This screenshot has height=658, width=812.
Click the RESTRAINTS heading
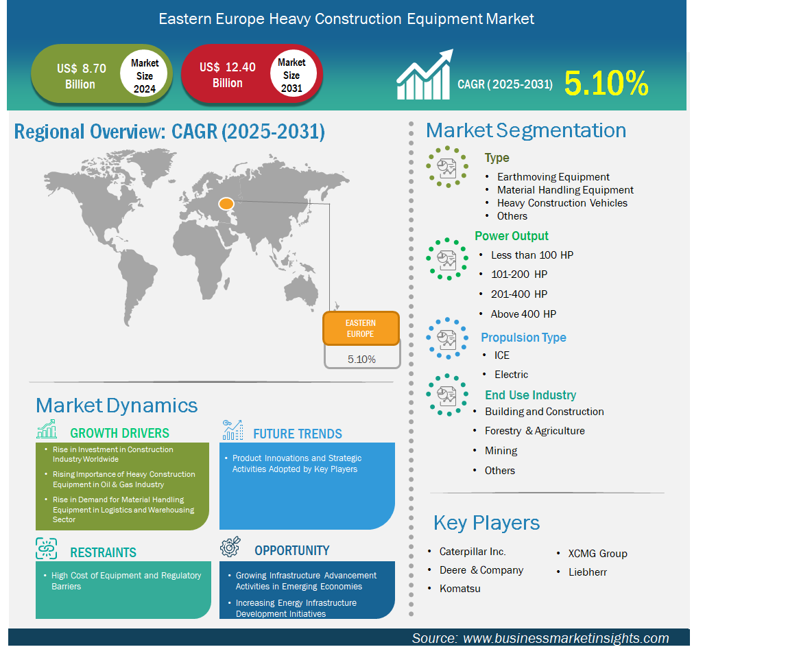click(x=103, y=552)
